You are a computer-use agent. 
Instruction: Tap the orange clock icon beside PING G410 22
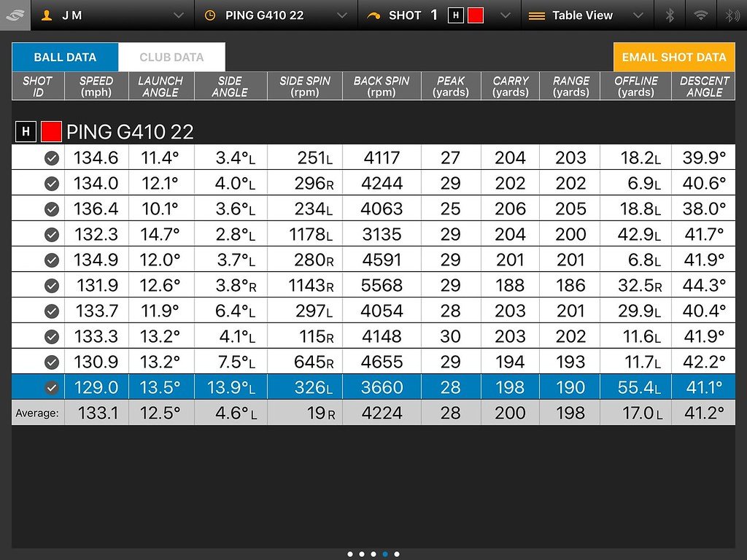tap(209, 15)
